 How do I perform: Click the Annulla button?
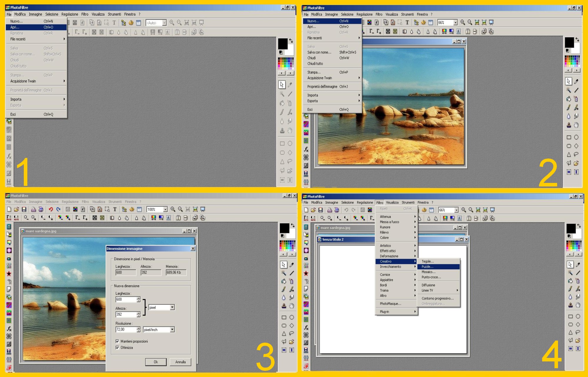tap(180, 362)
